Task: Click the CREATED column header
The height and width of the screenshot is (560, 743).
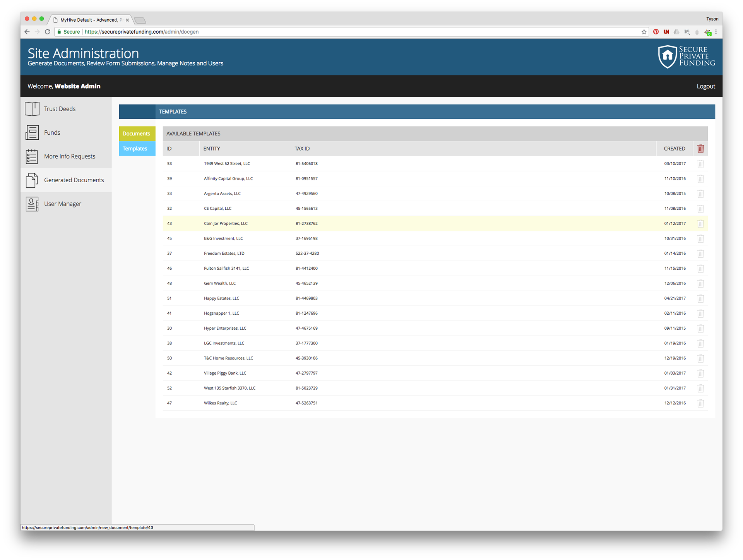Action: pos(675,149)
